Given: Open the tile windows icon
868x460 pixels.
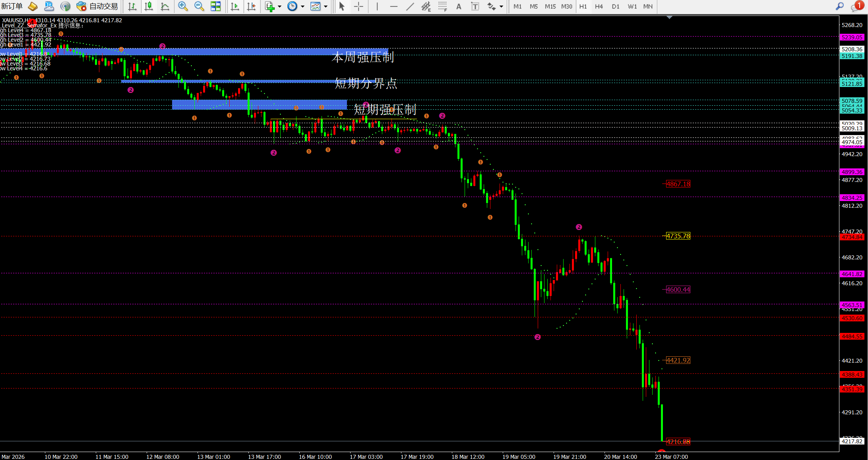Looking at the screenshot, I should pyautogui.click(x=215, y=6).
